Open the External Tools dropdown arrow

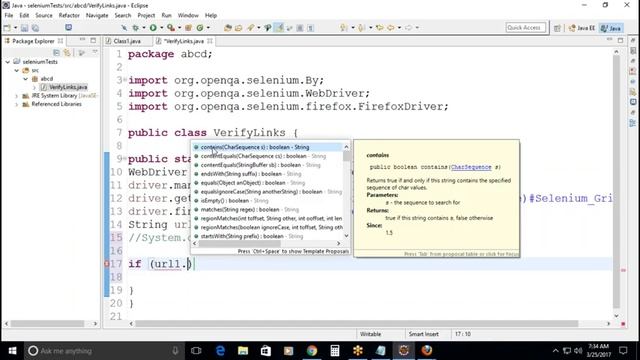tap(179, 28)
